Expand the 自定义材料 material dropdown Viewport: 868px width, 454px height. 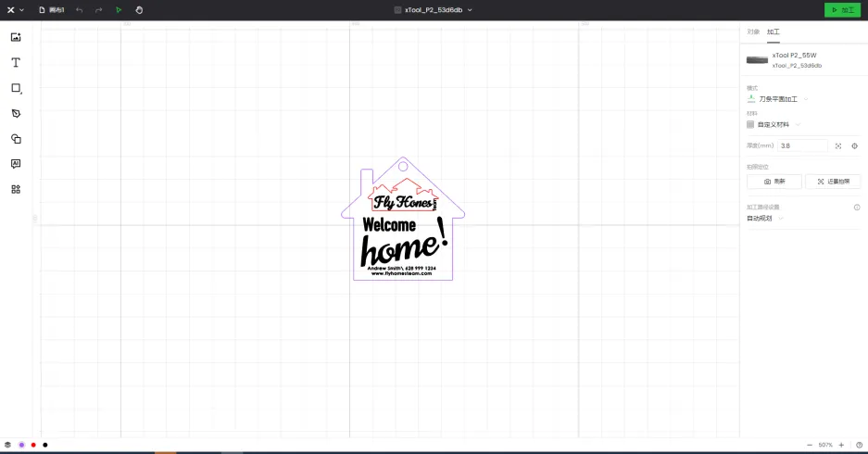(774, 124)
